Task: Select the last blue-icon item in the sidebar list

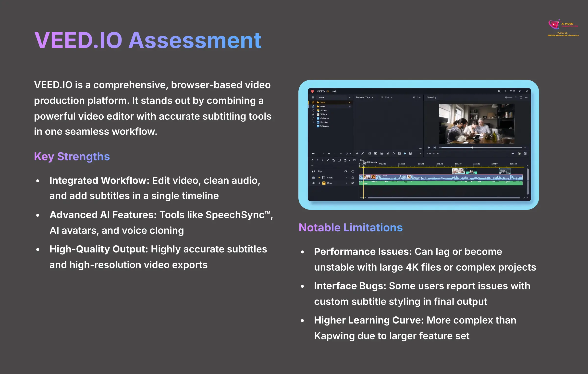Action: click(x=323, y=126)
